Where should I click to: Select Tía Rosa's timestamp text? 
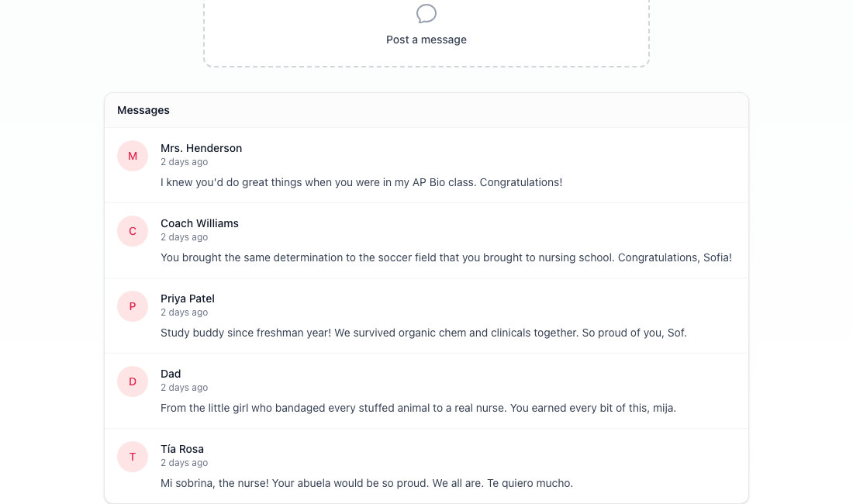(184, 463)
